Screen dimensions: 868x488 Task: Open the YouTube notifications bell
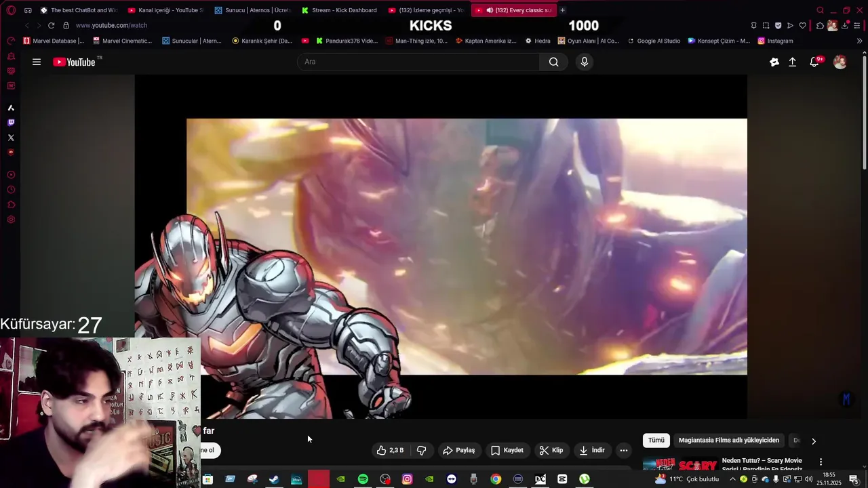[x=815, y=62]
